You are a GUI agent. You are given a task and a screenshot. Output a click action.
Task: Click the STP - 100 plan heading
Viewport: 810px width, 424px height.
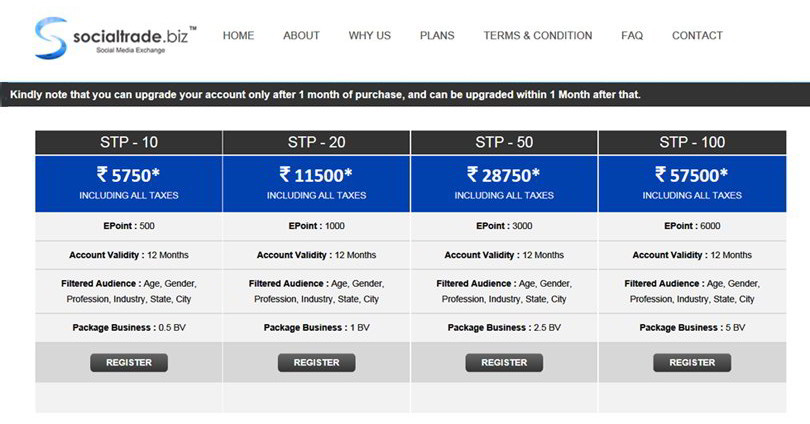(692, 142)
